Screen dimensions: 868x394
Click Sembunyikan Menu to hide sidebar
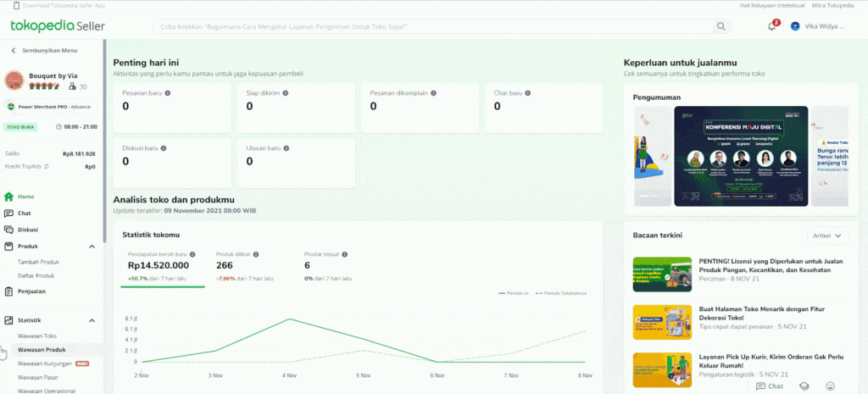point(44,50)
